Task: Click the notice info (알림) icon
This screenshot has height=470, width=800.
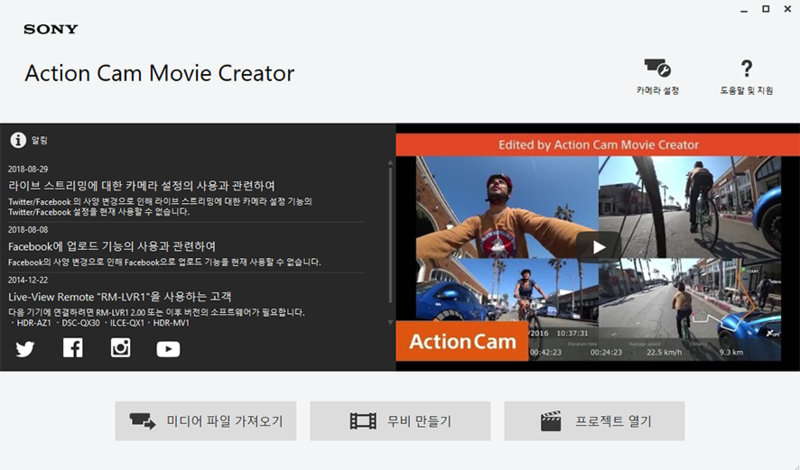Action: click(18, 140)
